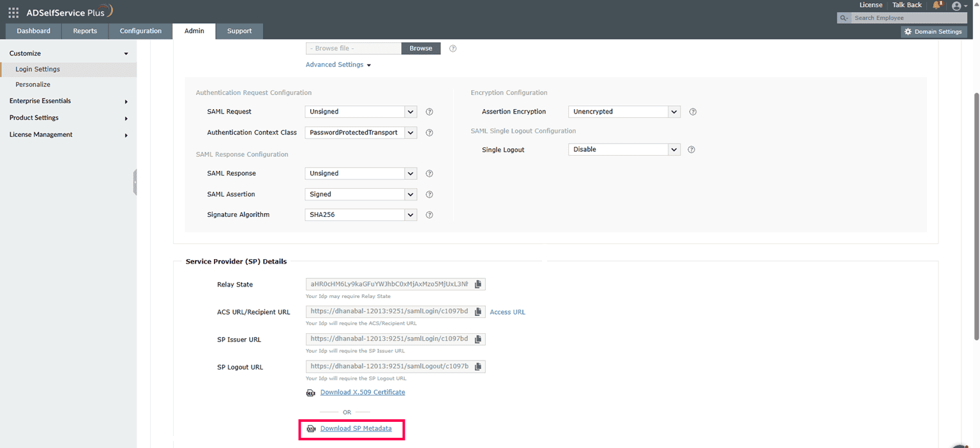This screenshot has width=980, height=448.
Task: Switch to the Dashboard tab
Action: pyautogui.click(x=33, y=31)
